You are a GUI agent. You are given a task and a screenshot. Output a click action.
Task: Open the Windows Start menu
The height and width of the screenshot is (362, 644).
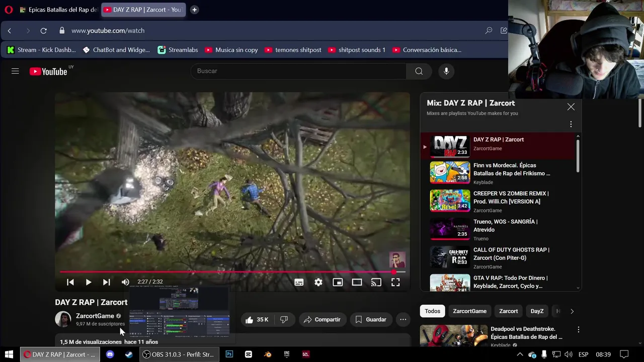click(9, 354)
